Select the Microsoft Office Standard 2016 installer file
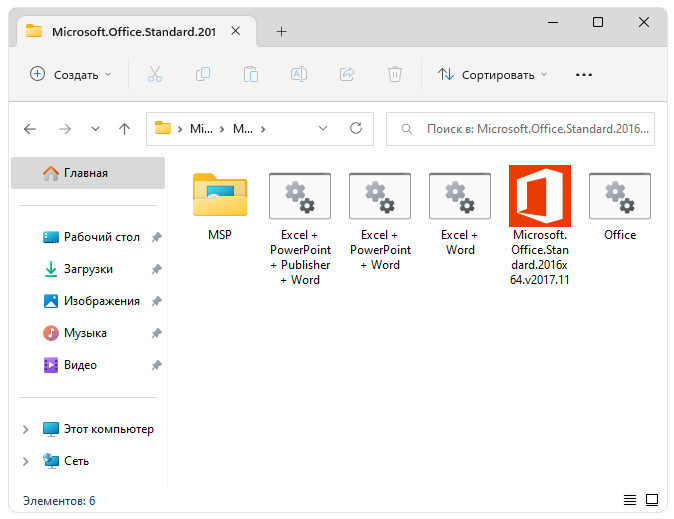Viewport: 674px width, 519px height. [540, 225]
